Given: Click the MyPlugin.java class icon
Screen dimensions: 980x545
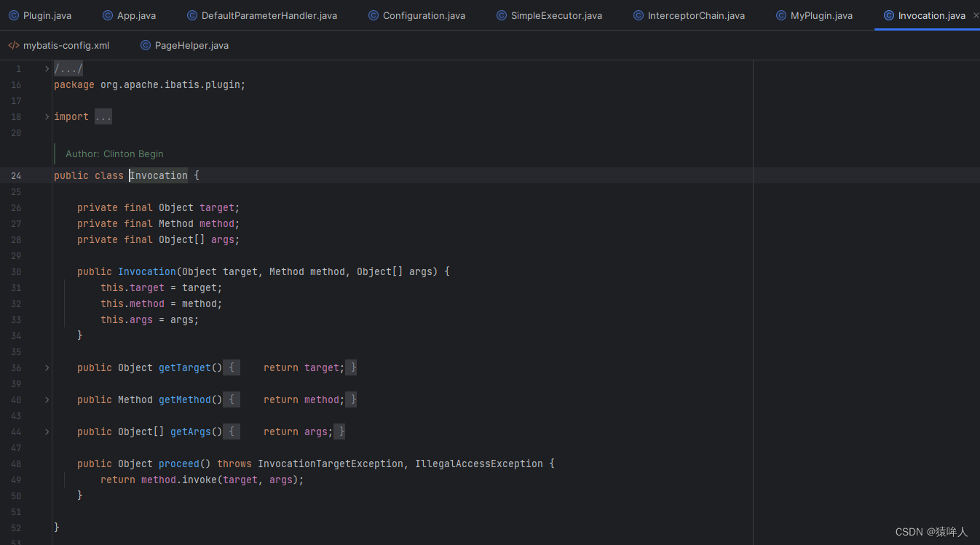Looking at the screenshot, I should click(x=781, y=15).
